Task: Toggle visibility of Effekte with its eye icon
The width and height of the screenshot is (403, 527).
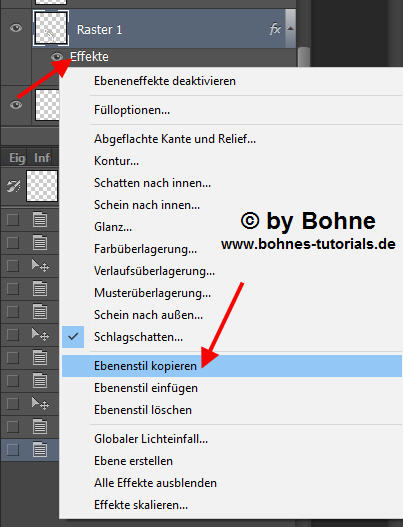Action: click(57, 57)
